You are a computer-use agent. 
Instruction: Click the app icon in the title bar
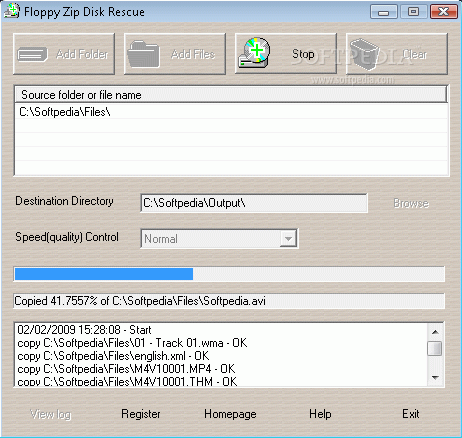pos(12,11)
